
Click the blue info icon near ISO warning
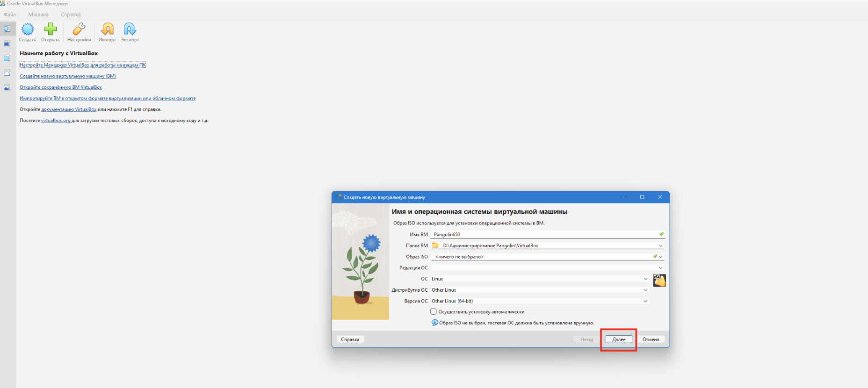[435, 323]
